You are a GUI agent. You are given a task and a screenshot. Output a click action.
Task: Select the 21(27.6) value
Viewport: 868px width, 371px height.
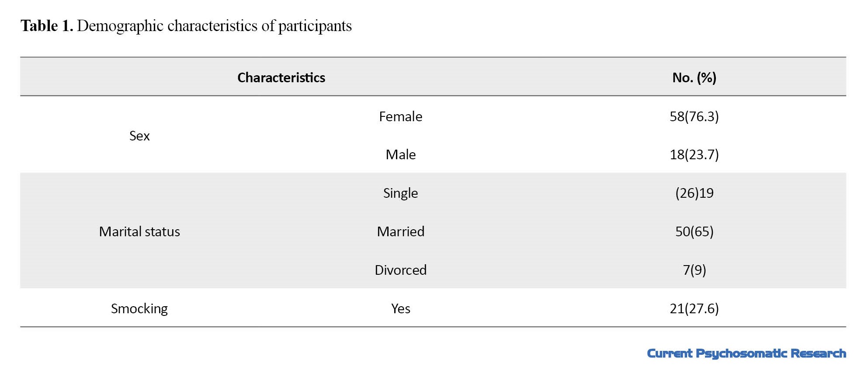(x=694, y=308)
